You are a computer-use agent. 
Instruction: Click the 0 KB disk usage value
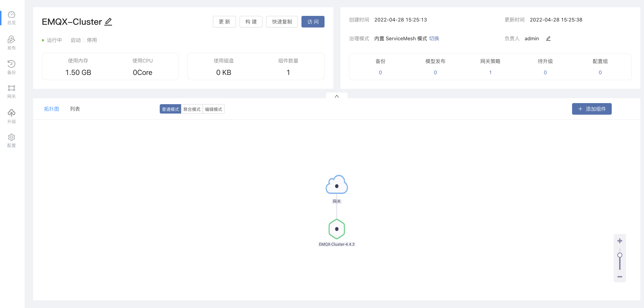224,72
